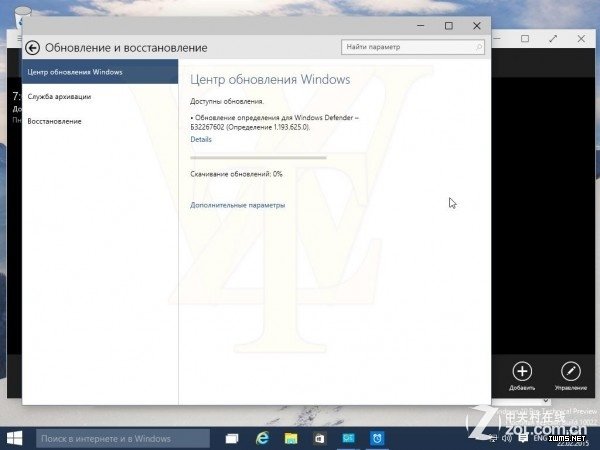Open 'Дополнительные параметры' link
The image size is (600, 450).
point(238,205)
